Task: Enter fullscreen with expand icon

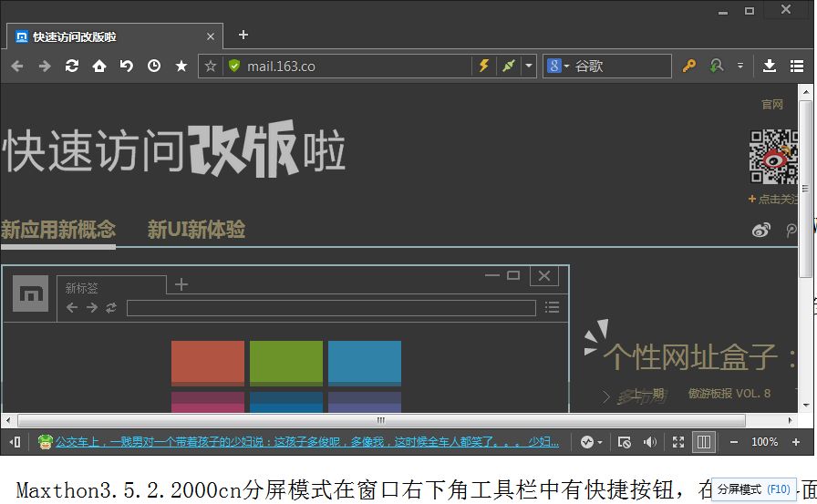Action: (677, 442)
